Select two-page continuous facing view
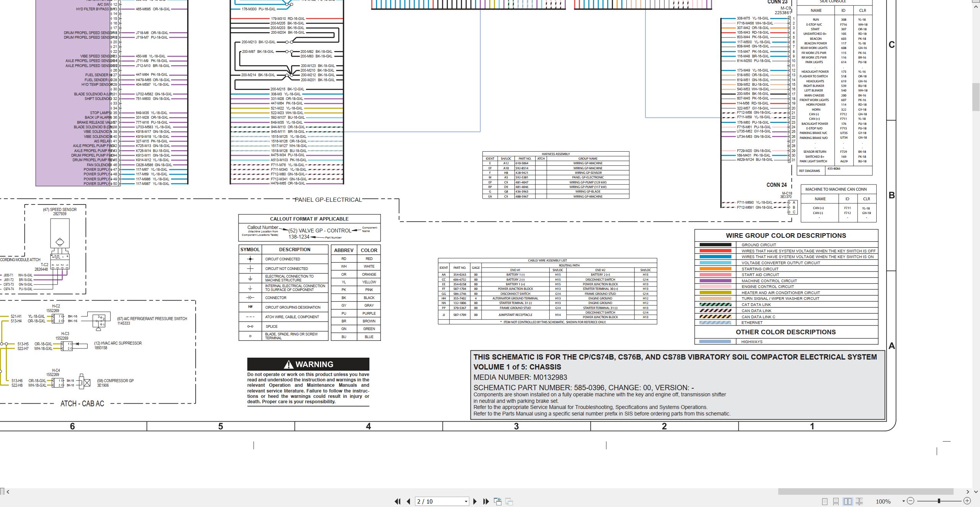Screen dimensions: 980x507 tap(859, 501)
